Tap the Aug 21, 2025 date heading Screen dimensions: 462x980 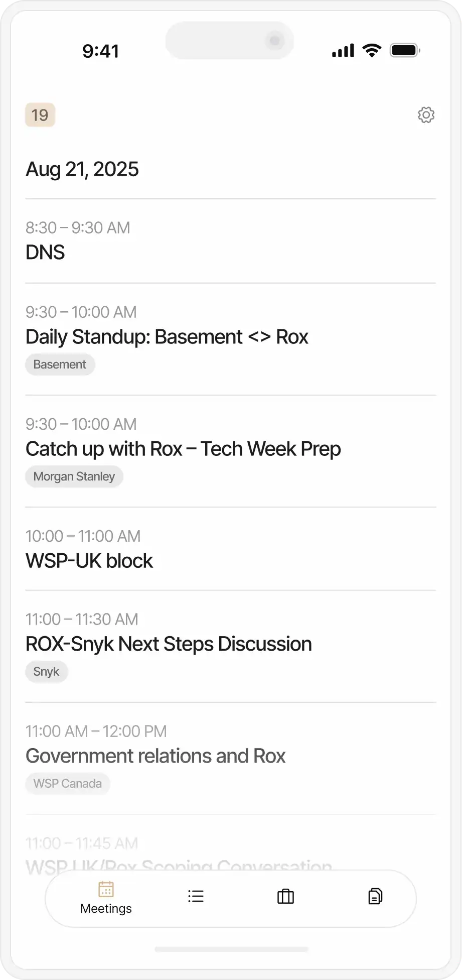tap(82, 169)
